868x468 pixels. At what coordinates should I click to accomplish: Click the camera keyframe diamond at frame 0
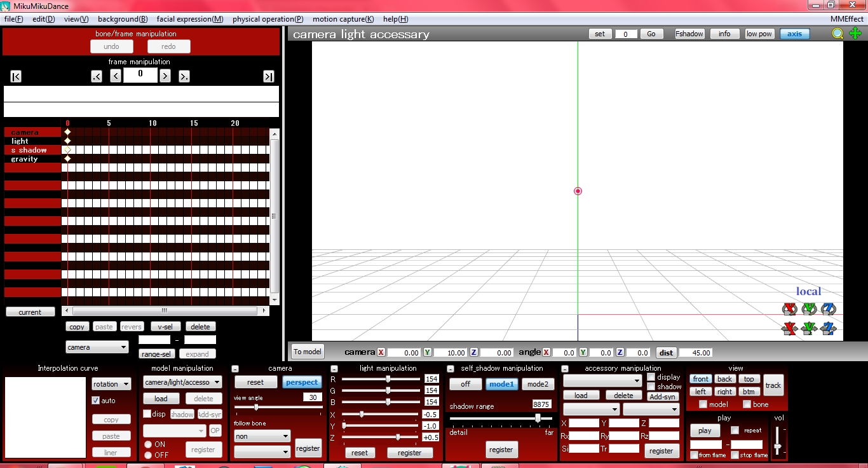(x=67, y=132)
